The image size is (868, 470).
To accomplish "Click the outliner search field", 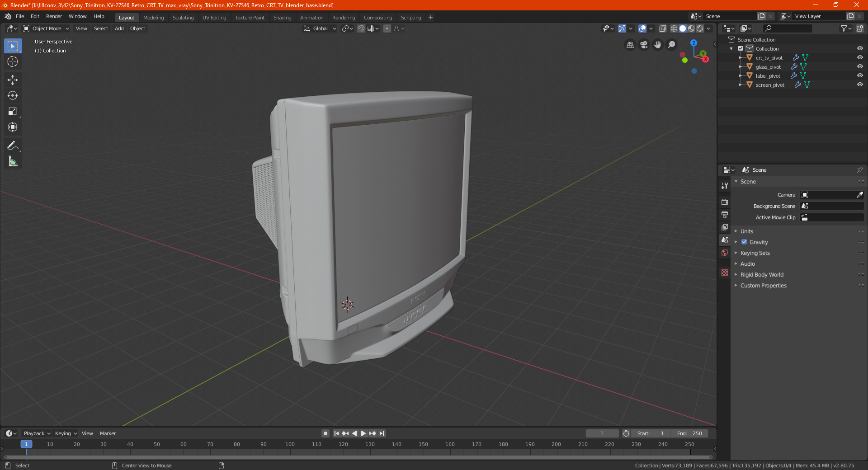I will point(787,28).
